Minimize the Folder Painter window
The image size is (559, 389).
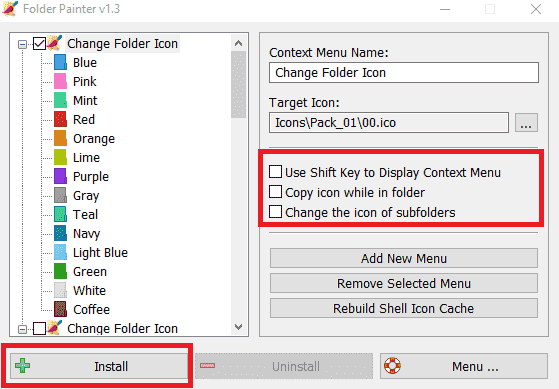pos(445,9)
